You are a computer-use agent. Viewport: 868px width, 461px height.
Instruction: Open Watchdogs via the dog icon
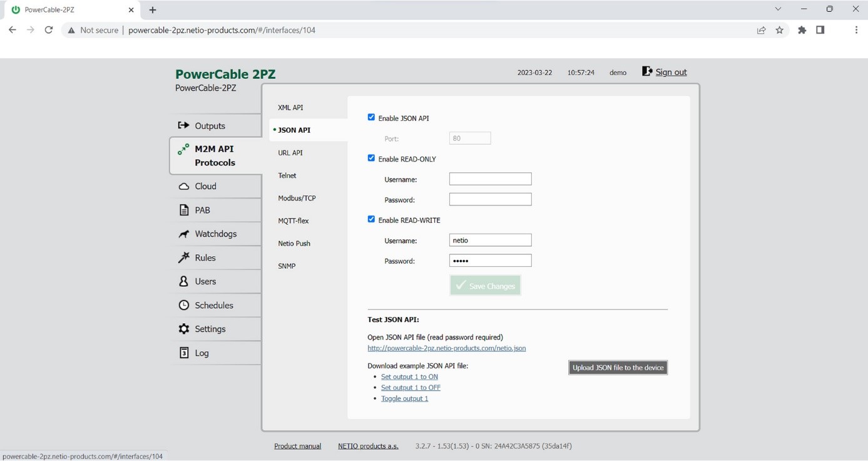tap(183, 234)
